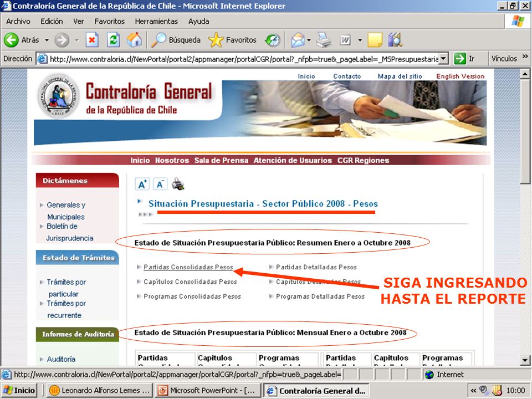This screenshot has height=399, width=532.
Task: Select Nosotros in red navigation bar
Action: coord(172,160)
